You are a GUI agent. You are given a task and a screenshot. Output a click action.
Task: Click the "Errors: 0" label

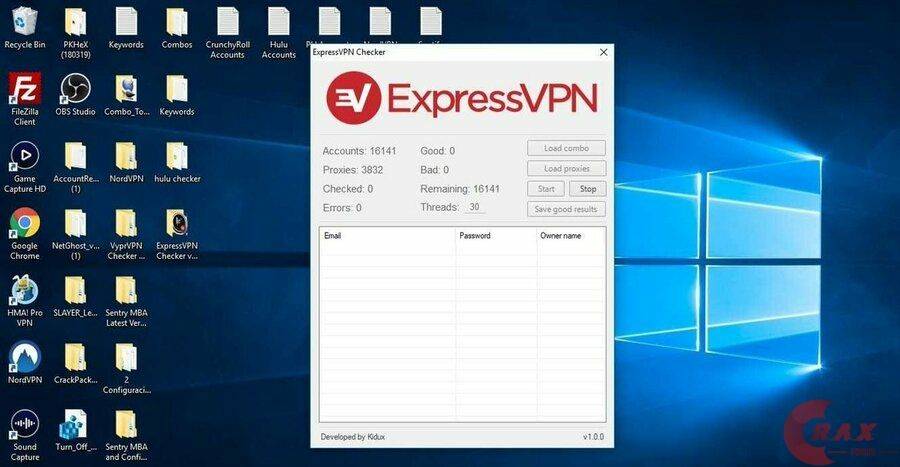pyautogui.click(x=342, y=208)
